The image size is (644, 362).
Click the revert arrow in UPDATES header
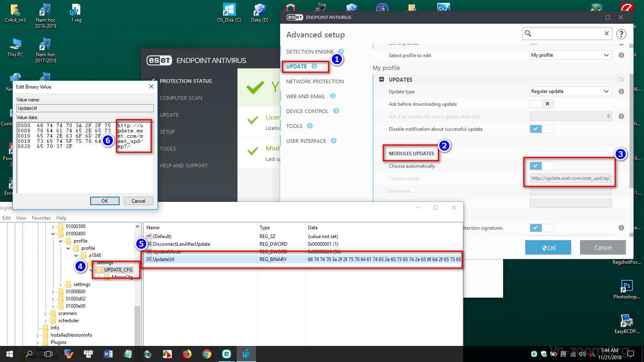621,80
